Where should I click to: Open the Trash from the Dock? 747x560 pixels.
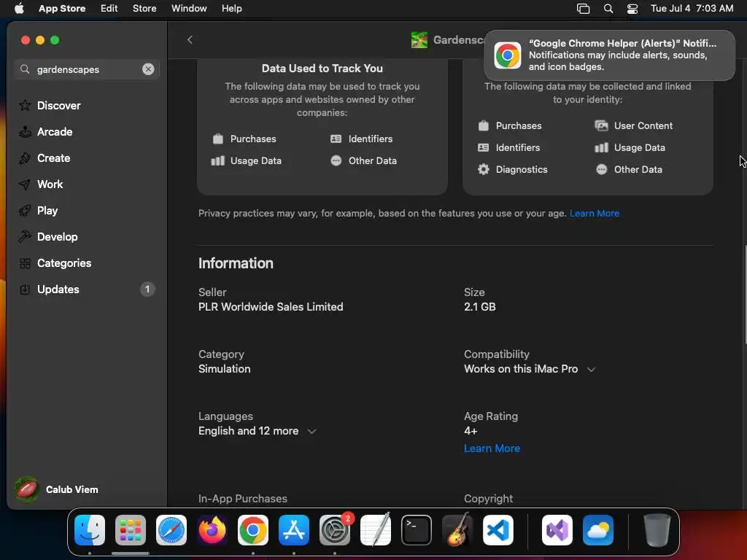point(657,530)
